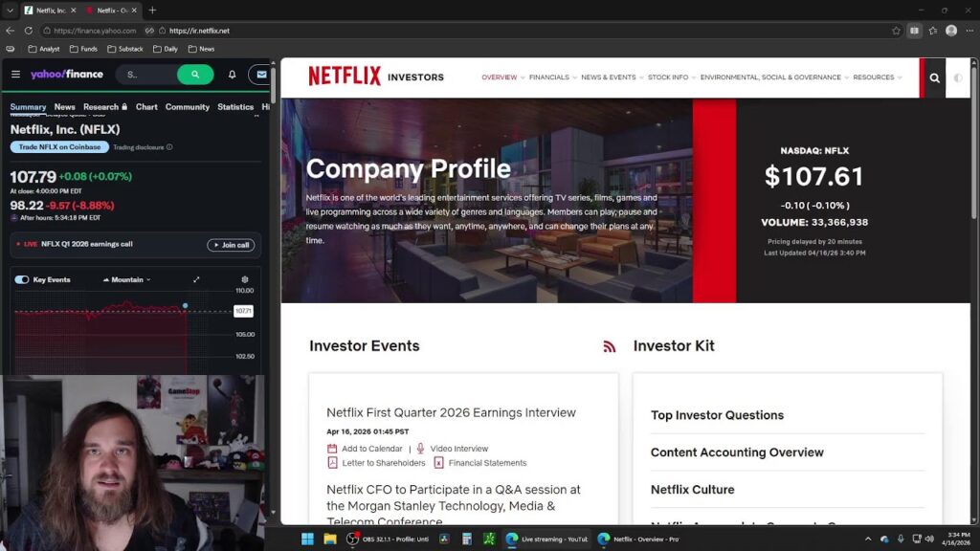The image size is (980, 551).
Task: Expand the Financials navigation dropdown
Action: (x=552, y=77)
